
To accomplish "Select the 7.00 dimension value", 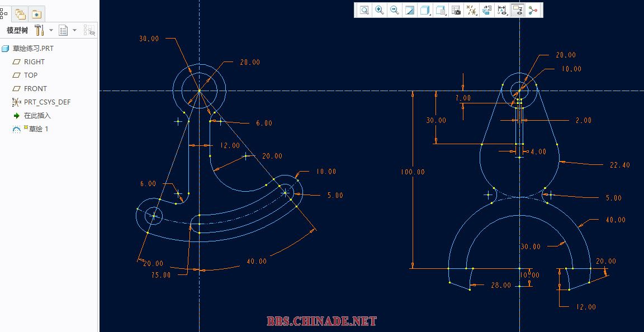I will [463, 98].
